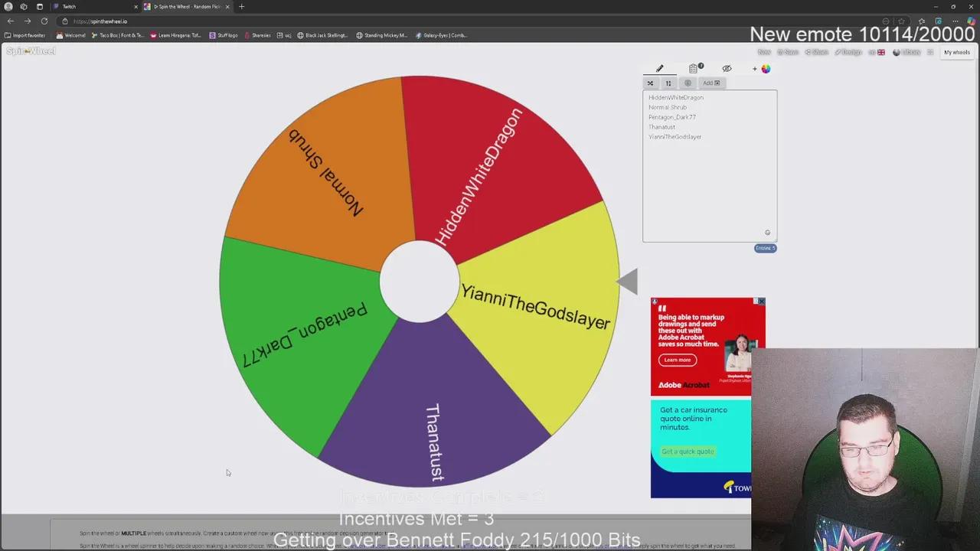Click the Entries: 5 count badge
Screen dimensions: 980x551
coord(765,248)
